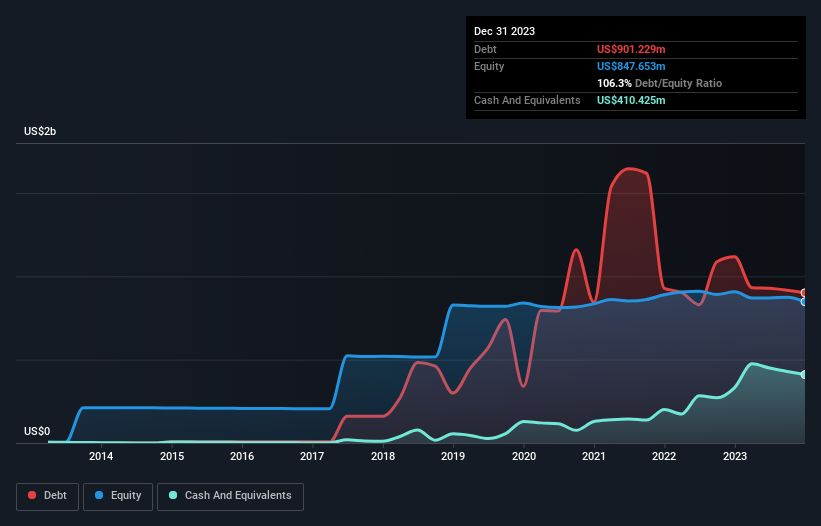Click the 2020 axis label
821x526 pixels.
click(524, 456)
